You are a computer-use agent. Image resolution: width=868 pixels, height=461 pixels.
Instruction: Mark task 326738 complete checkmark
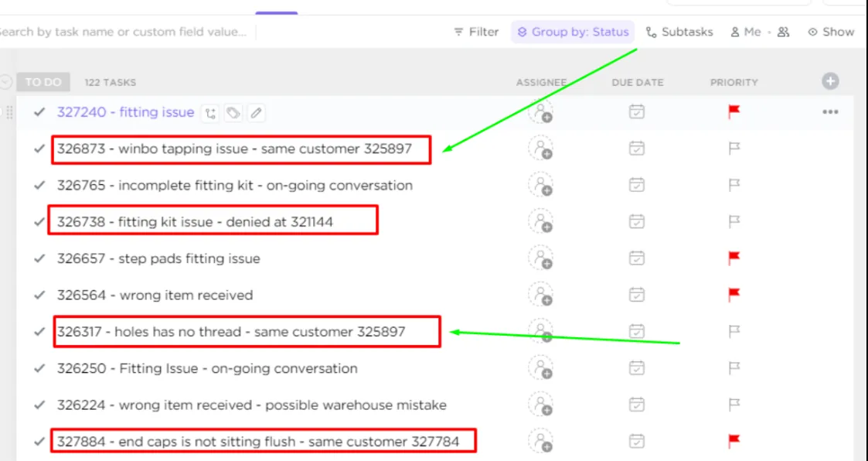click(39, 222)
